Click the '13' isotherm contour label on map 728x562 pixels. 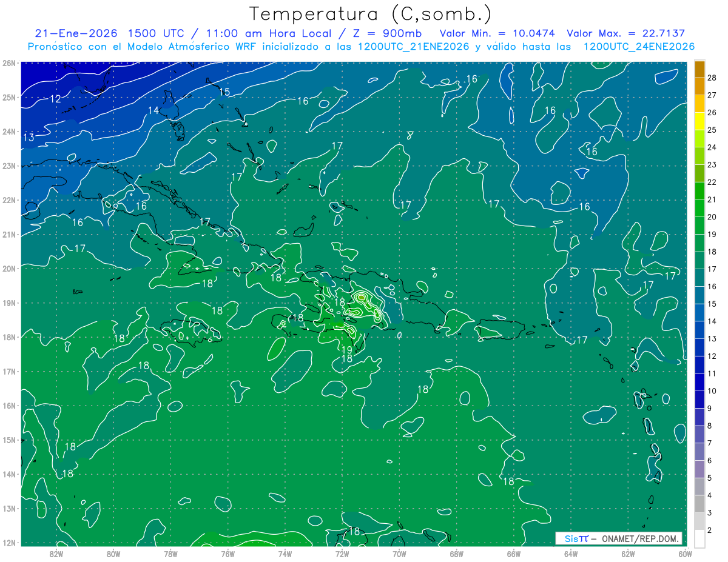click(29, 138)
